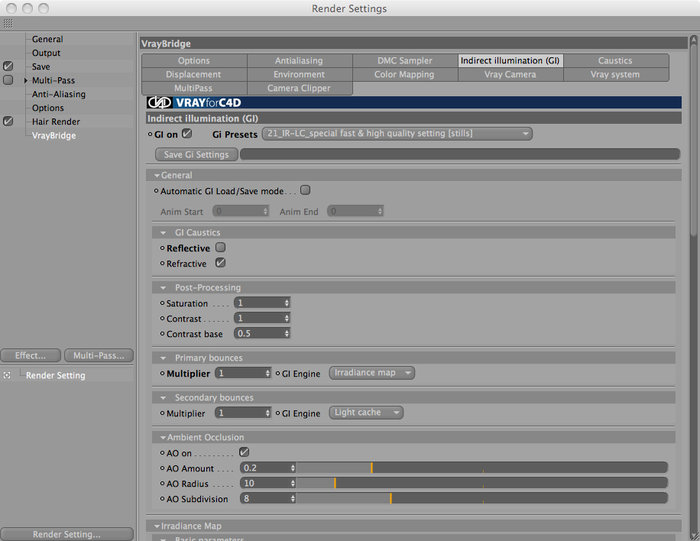Click the Save GI Settings button
Image resolution: width=700 pixels, height=541 pixels.
coord(196,154)
